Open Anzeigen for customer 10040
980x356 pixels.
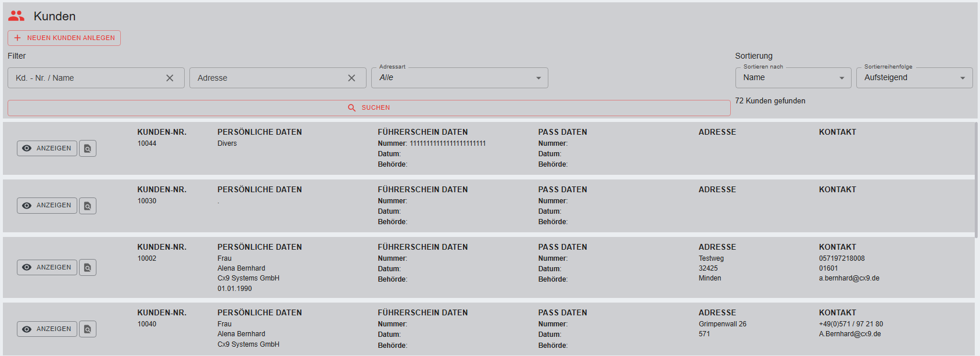pyautogui.click(x=47, y=329)
